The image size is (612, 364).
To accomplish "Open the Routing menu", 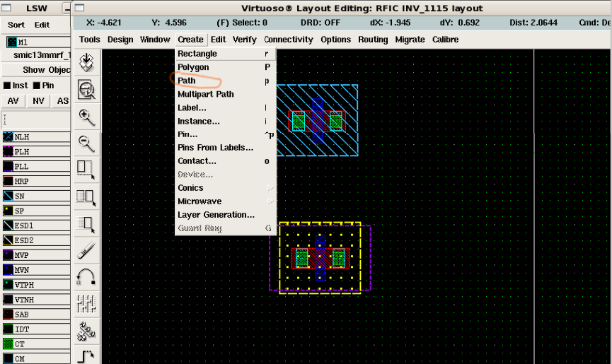I will click(x=373, y=40).
